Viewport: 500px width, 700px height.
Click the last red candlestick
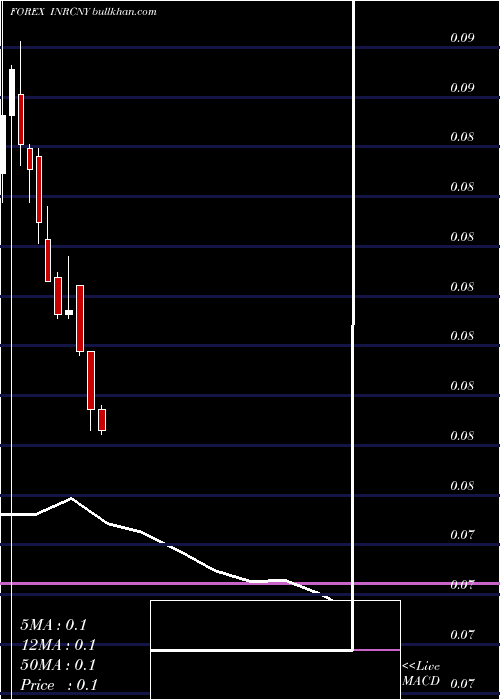[x=102, y=420]
